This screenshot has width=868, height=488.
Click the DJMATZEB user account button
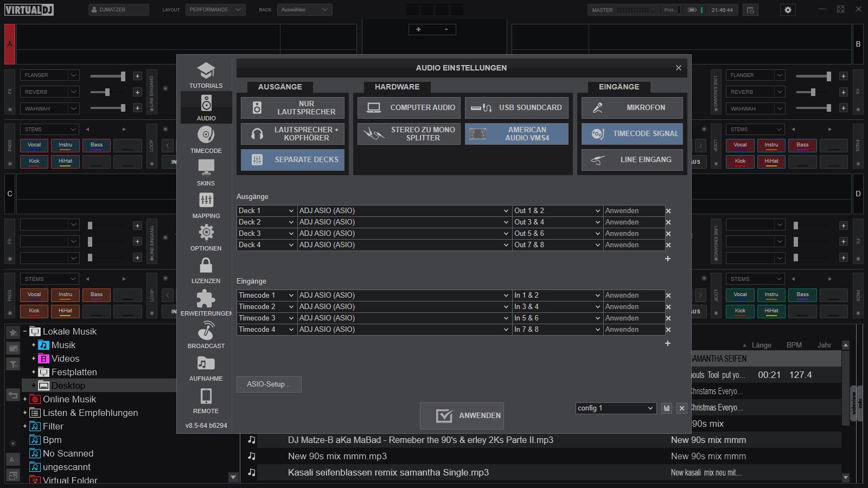[x=118, y=10]
